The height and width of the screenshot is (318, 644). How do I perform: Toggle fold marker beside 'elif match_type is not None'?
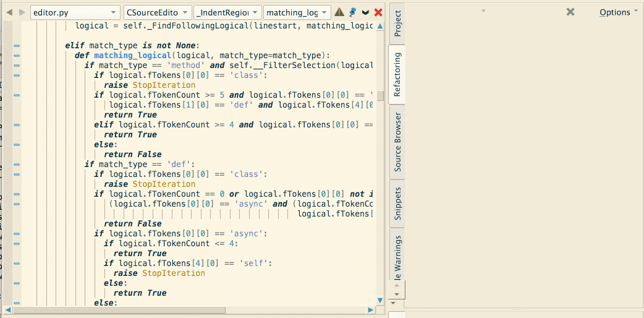click(x=17, y=46)
